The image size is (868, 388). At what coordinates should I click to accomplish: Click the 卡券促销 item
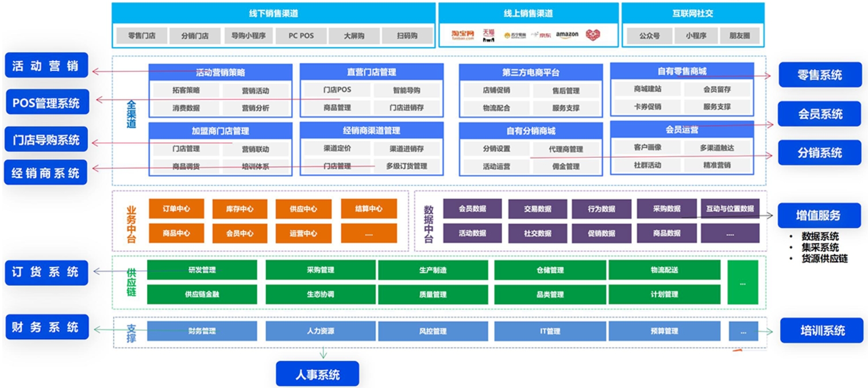click(x=647, y=107)
